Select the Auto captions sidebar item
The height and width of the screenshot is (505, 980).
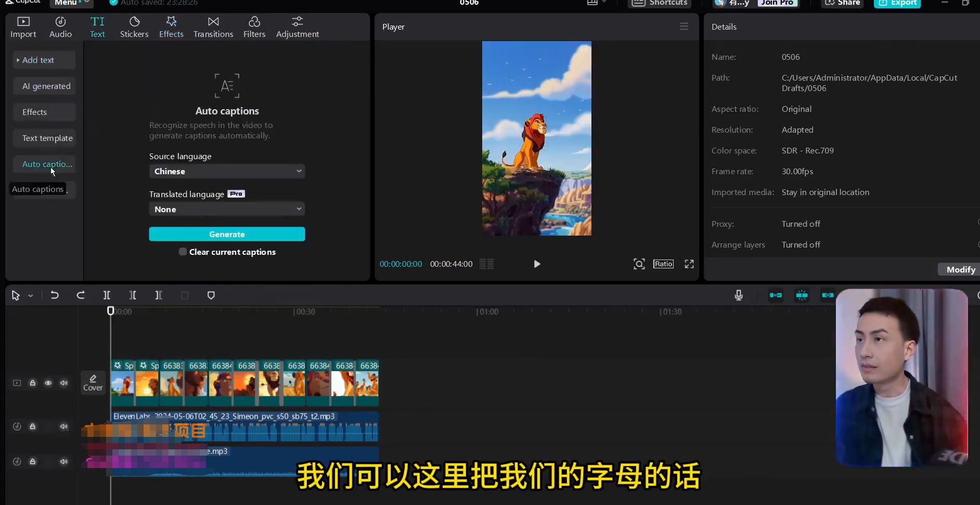point(44,164)
